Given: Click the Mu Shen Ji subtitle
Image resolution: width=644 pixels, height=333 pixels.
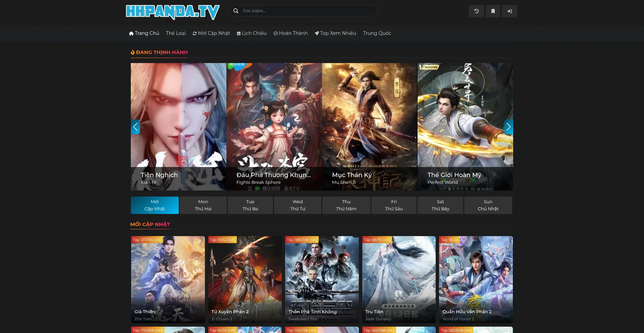Looking at the screenshot, I should coord(344,182).
